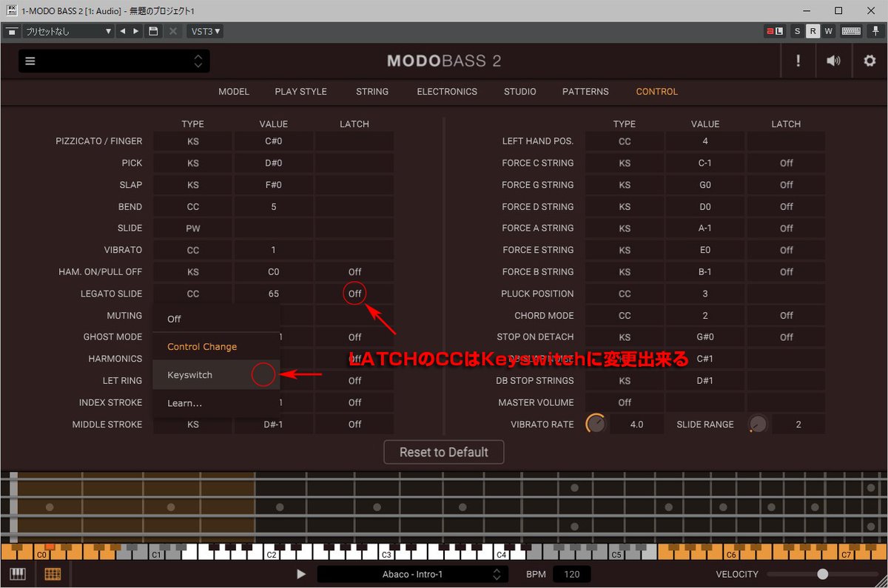This screenshot has height=588, width=888.
Task: Switch to the STRING tab
Action: pos(372,92)
